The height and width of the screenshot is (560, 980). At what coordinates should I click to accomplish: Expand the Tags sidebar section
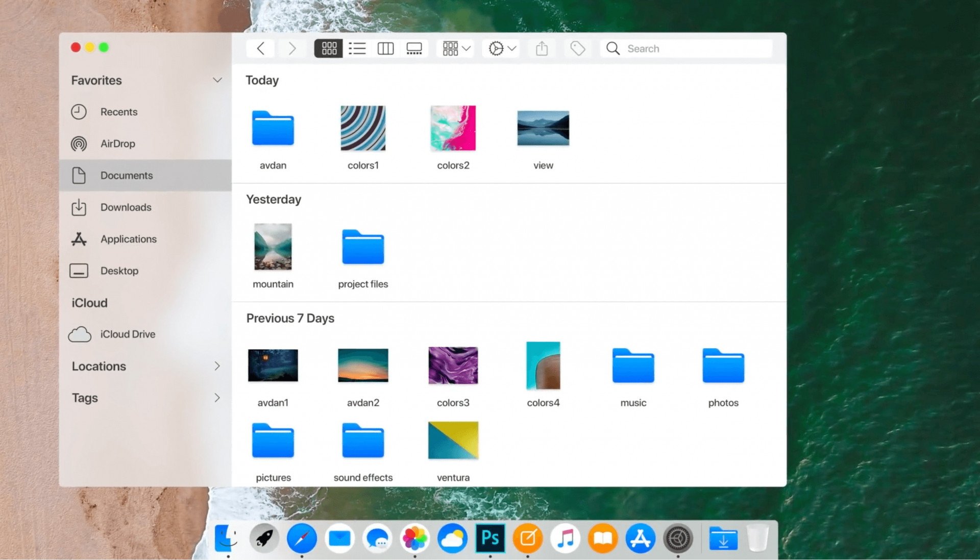tap(217, 398)
